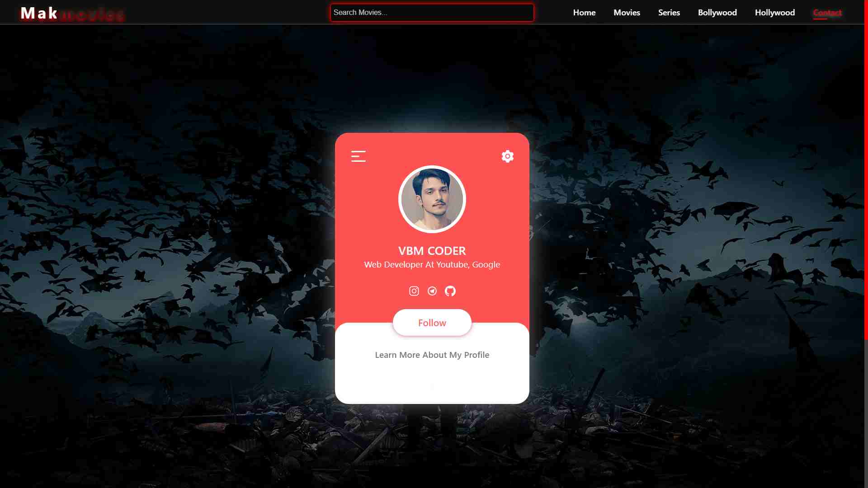This screenshot has height=488, width=868.
Task: Open the Telegram icon link
Action: 432,291
